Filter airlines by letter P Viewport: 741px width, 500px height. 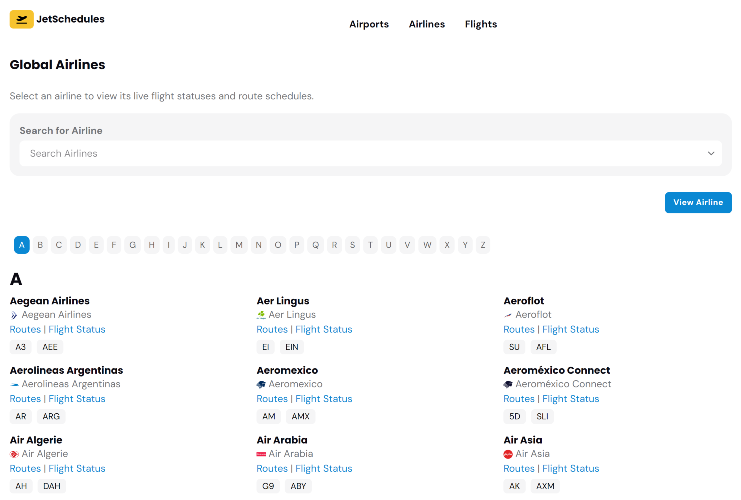[296, 245]
